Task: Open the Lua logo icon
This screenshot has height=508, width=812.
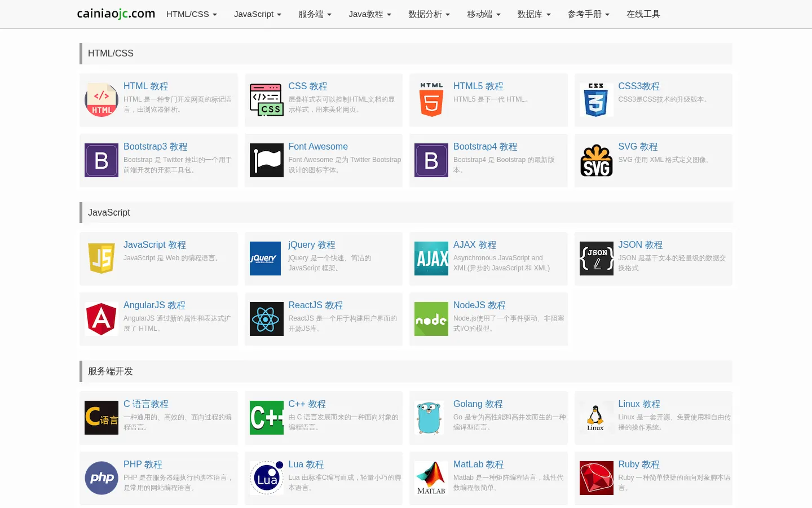Action: pyautogui.click(x=267, y=478)
